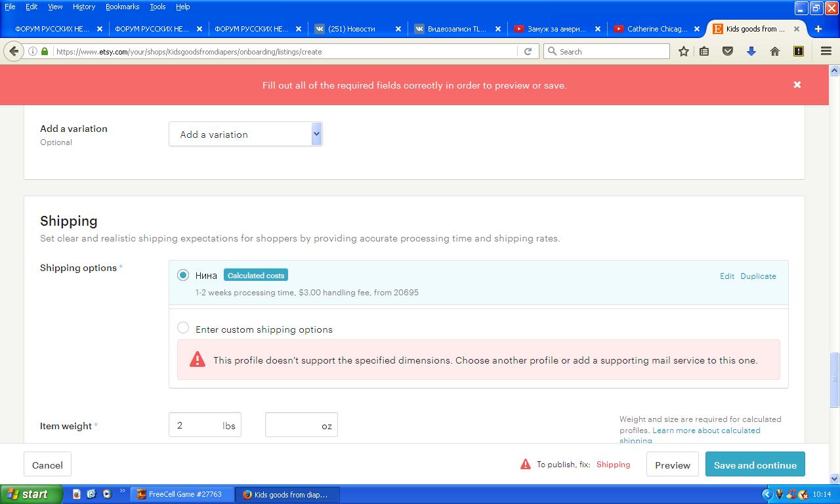The height and width of the screenshot is (504, 840).
Task: Open the Tools menu in menu bar
Action: (x=157, y=7)
